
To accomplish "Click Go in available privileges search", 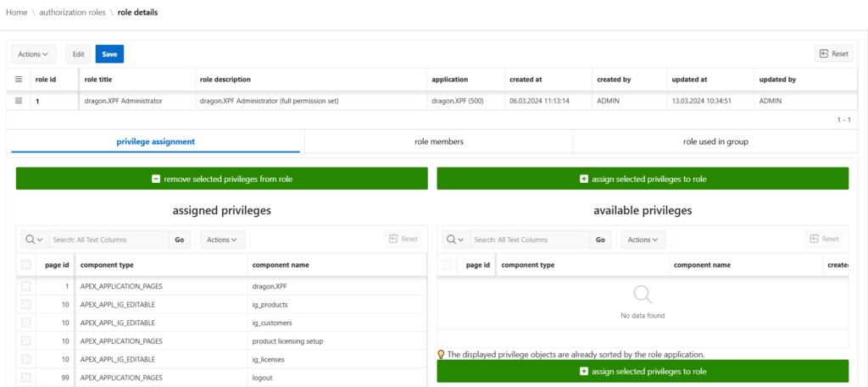I will [600, 240].
